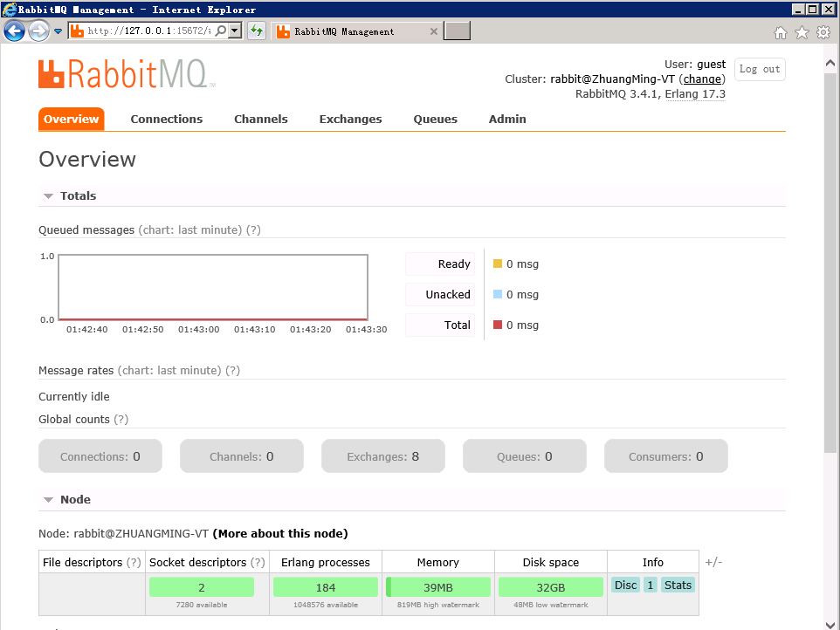The height and width of the screenshot is (630, 840).
Task: Click the browser Back arrow button
Action: pos(14,31)
